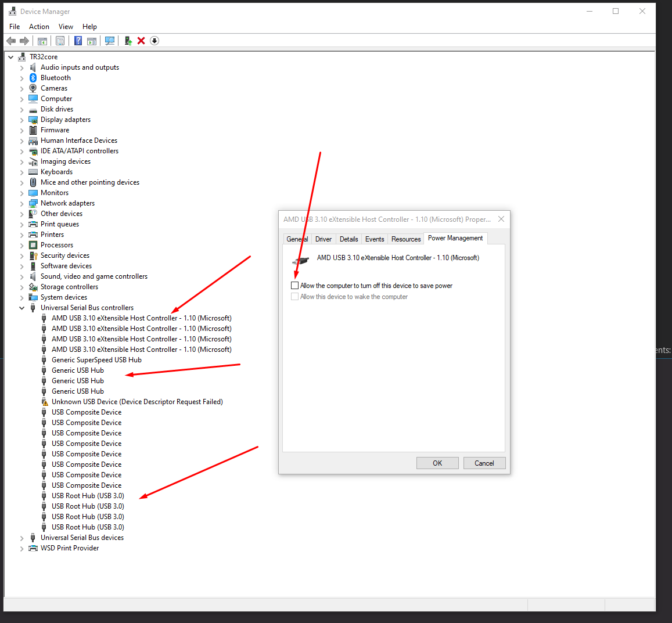Viewport: 672px width, 623px height.
Task: Click the red X Uninstall device icon
Action: pyautogui.click(x=141, y=41)
